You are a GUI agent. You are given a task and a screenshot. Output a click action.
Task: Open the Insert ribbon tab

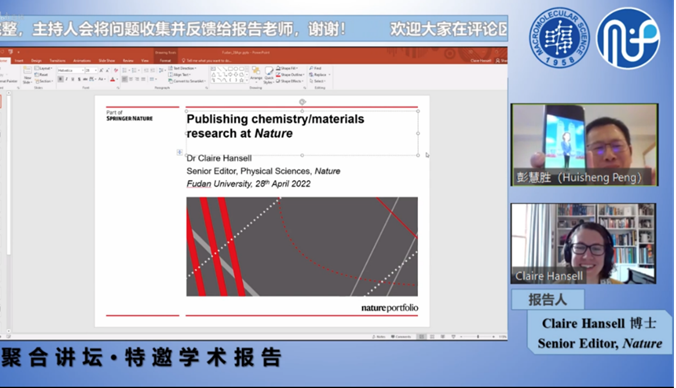coord(19,61)
